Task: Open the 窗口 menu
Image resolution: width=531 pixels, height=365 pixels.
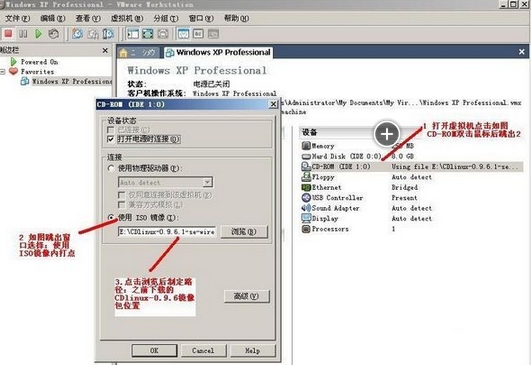Action: click(201, 18)
